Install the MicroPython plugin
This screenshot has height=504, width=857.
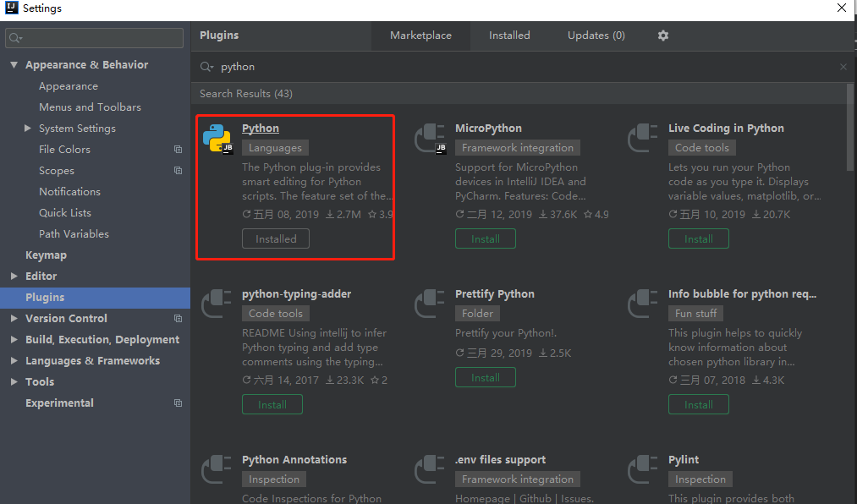click(486, 239)
